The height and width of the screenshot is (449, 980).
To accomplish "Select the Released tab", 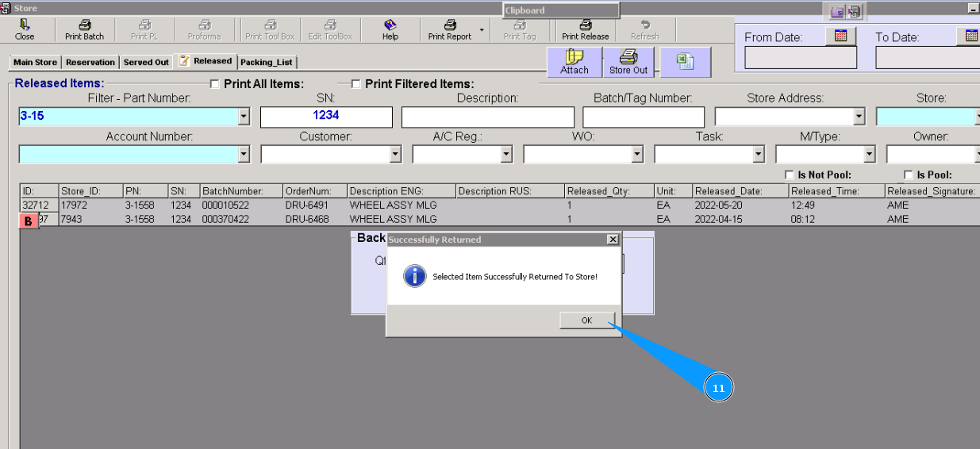I will coord(206,61).
